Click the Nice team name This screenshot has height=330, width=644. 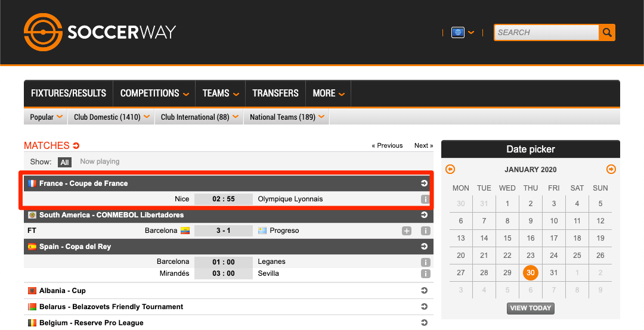coord(182,199)
